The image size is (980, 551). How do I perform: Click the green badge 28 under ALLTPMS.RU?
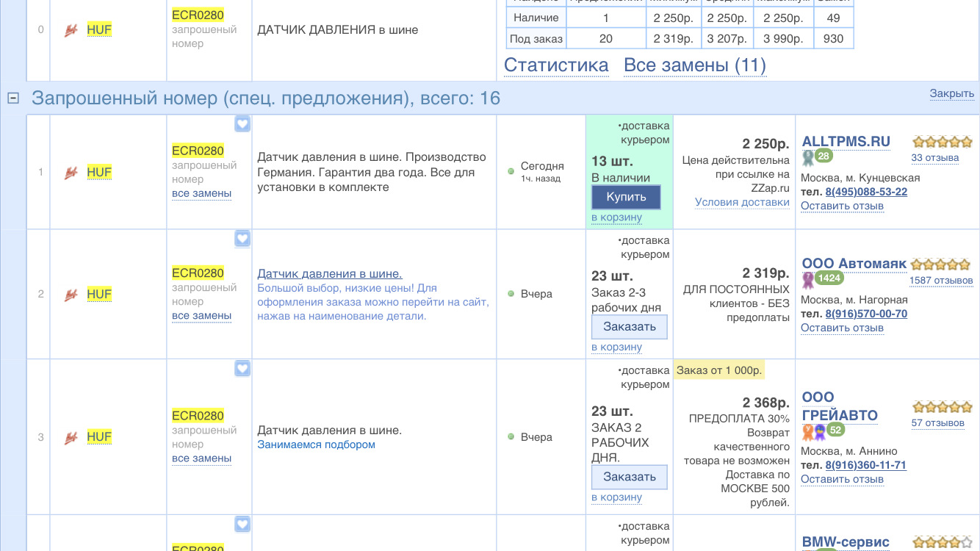pyautogui.click(x=824, y=156)
